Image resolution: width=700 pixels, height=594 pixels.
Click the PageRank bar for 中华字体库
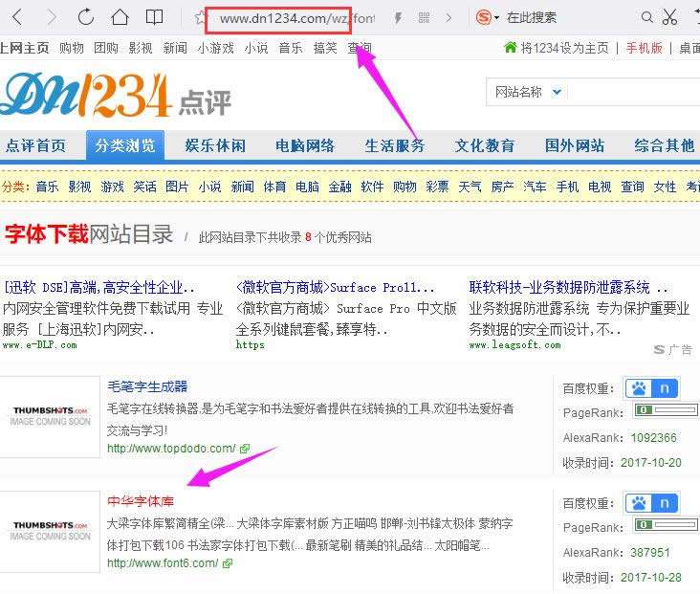point(666,525)
